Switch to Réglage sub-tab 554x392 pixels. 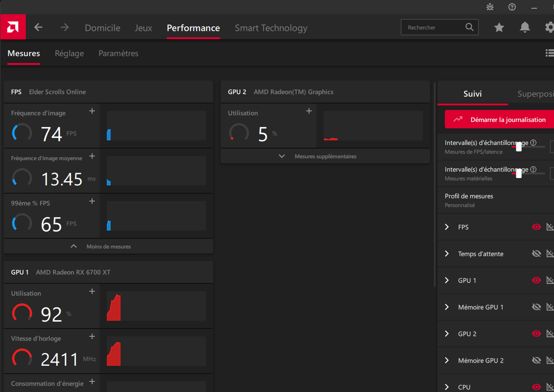tap(69, 53)
